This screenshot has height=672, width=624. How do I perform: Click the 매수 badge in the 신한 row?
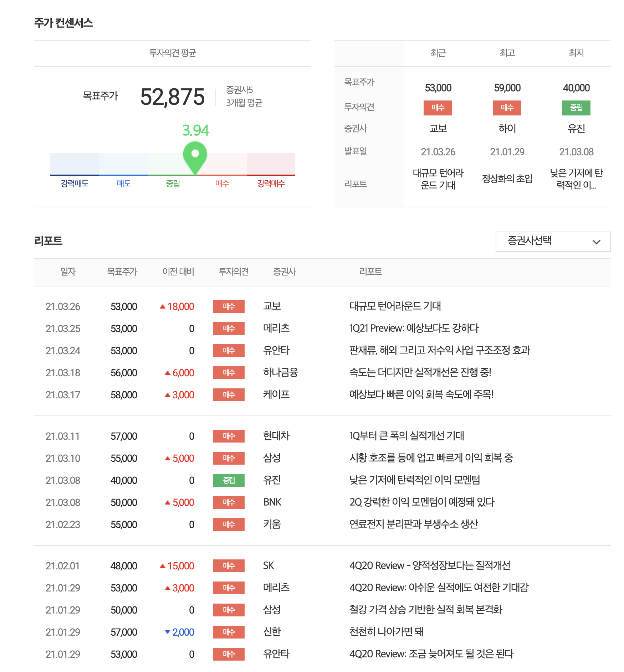pos(229,632)
